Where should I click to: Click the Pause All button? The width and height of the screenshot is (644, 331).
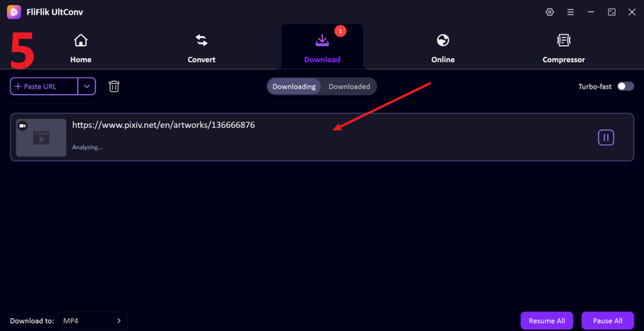608,321
